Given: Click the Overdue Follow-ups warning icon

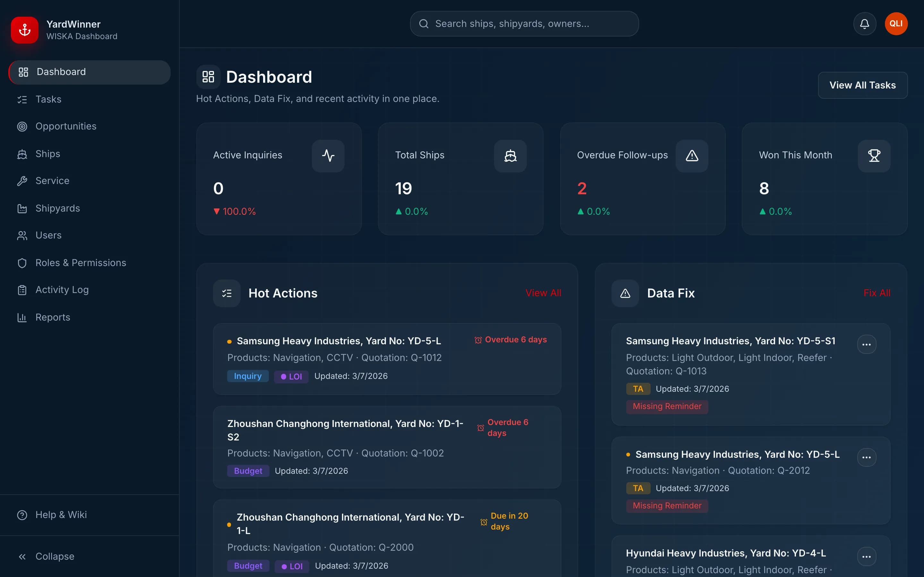Looking at the screenshot, I should click(692, 156).
